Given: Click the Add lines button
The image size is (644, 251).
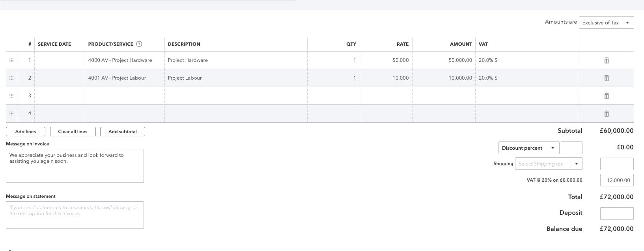Looking at the screenshot, I should [25, 132].
